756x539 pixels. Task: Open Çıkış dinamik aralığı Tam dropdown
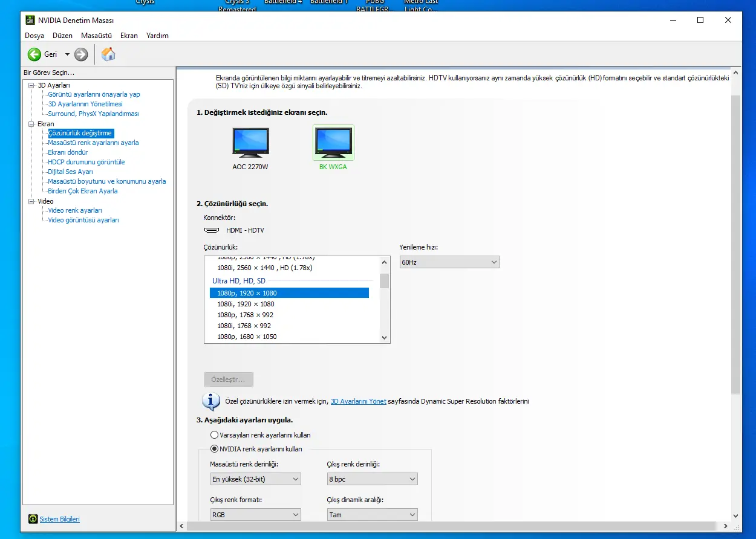pos(372,515)
